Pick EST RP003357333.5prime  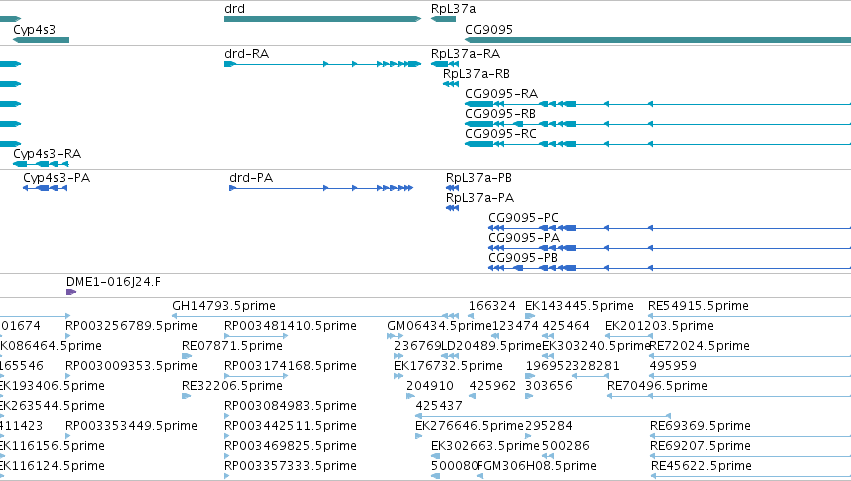(x=227, y=477)
